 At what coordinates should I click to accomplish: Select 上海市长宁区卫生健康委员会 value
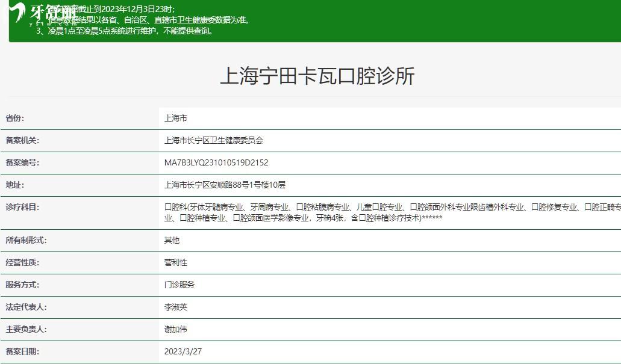click(x=214, y=140)
